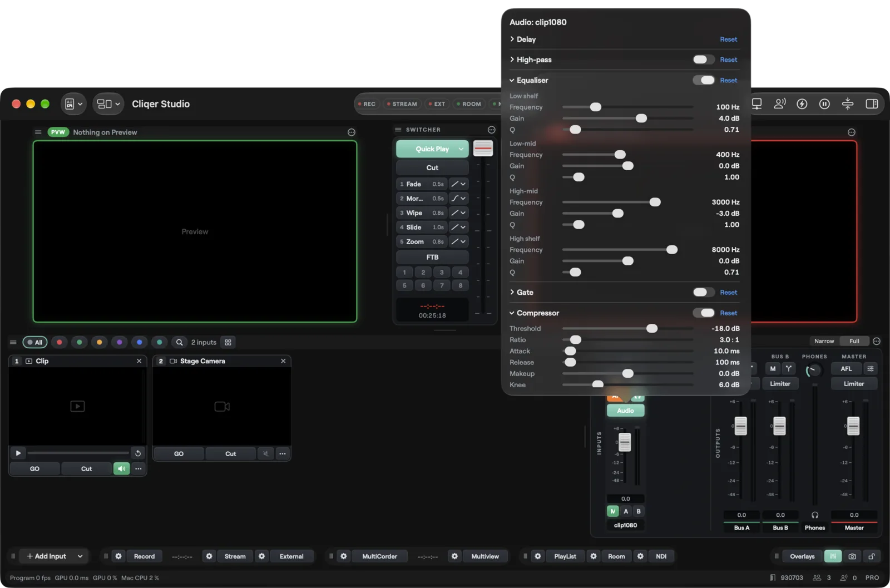Play the Clip input media
The image size is (890, 588).
[18, 453]
